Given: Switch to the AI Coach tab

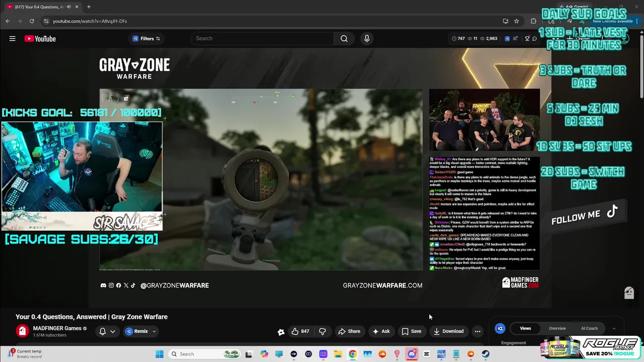Looking at the screenshot, I should (x=589, y=328).
